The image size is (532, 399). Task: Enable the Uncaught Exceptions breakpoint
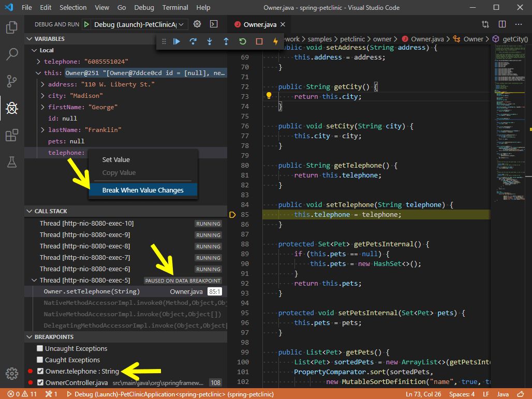pyautogui.click(x=39, y=348)
